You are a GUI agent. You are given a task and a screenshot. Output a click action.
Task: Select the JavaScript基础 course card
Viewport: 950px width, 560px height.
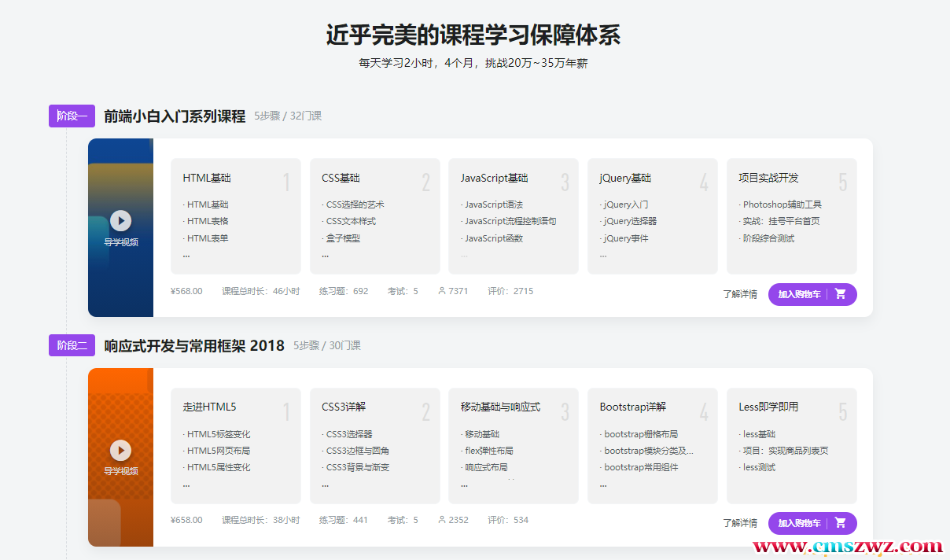pos(513,216)
